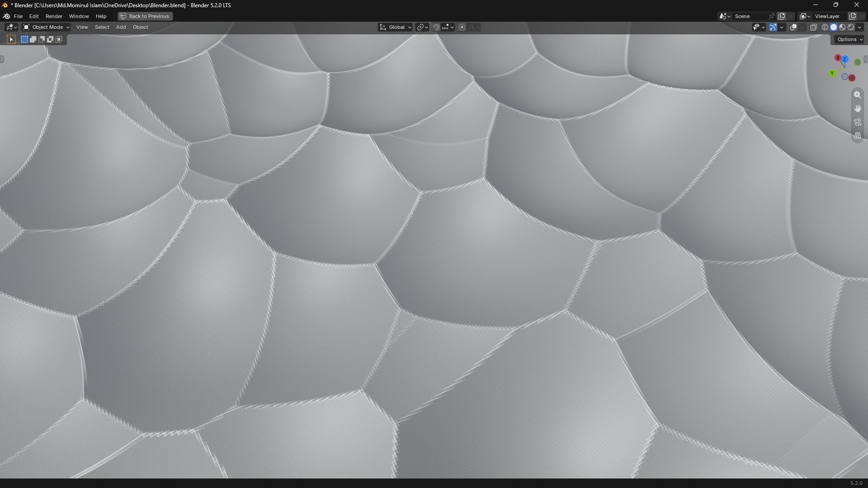Open the object visibility and selectability dropdown

[759, 27]
